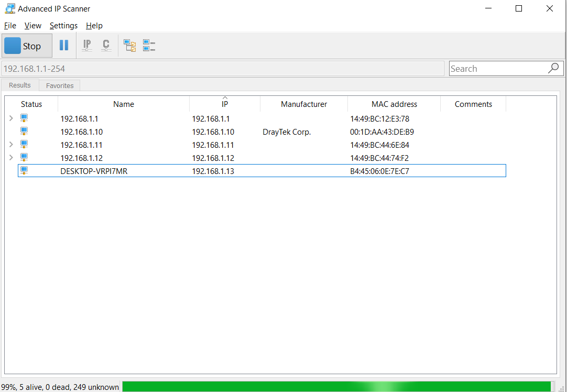Click the search magnifier icon
This screenshot has height=392, width=567.
point(553,68)
